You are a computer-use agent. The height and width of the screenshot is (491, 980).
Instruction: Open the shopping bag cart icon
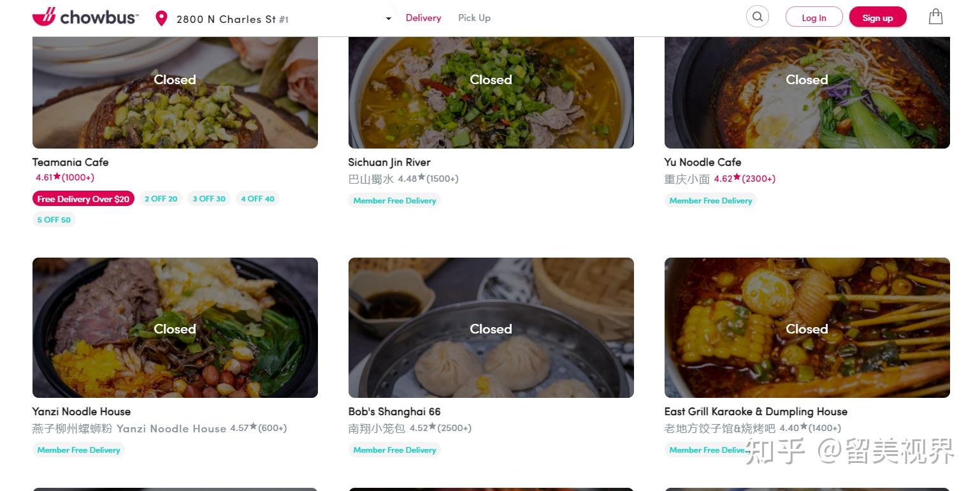pos(935,17)
